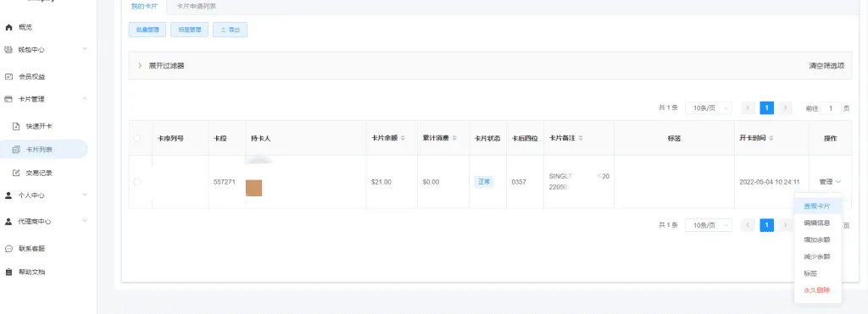Click the 正常 status tag
Screen dimensions: 868x314
click(484, 182)
